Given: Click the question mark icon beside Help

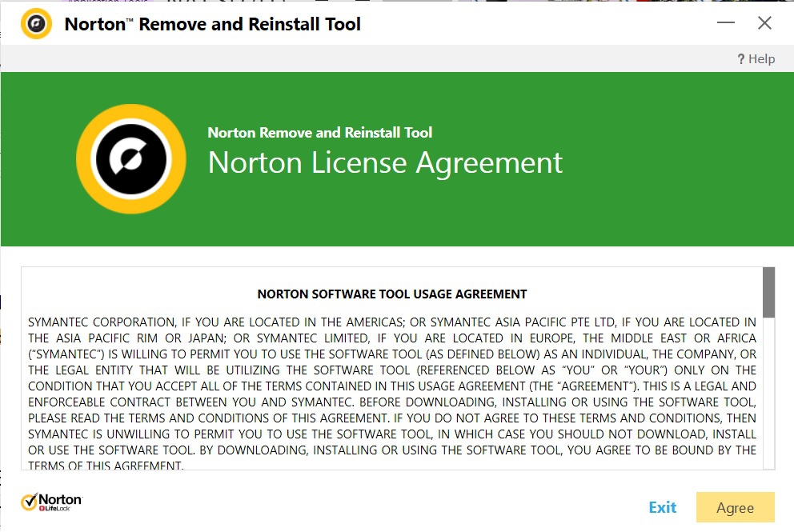Looking at the screenshot, I should [741, 59].
